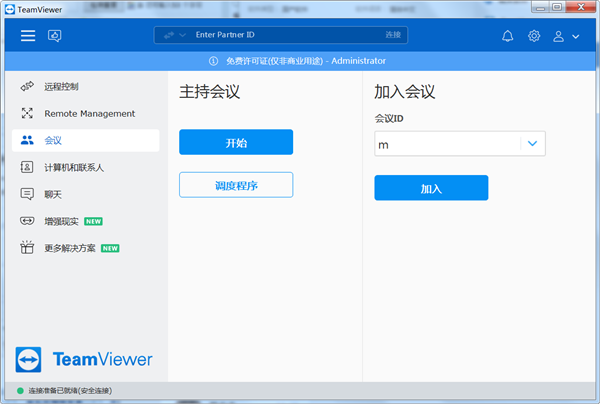
Task: Minimize the TeamViewer window
Action: (540, 7)
